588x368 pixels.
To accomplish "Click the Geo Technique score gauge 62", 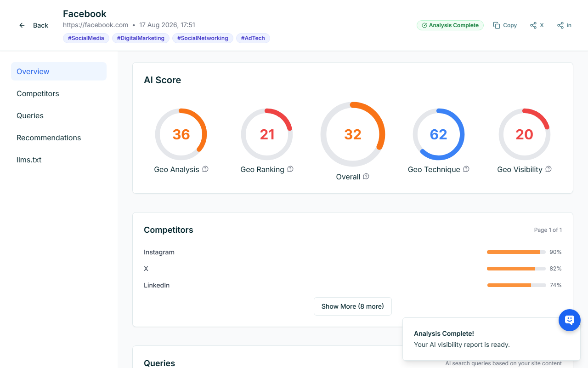I will point(439,134).
